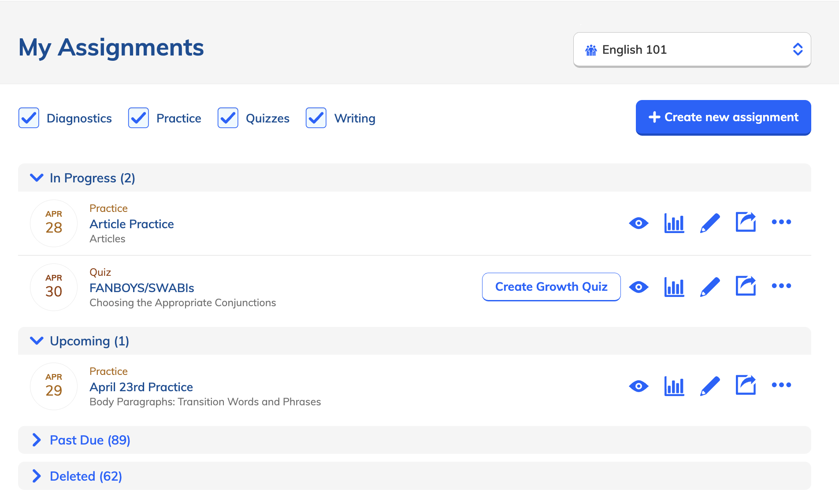Image resolution: width=839 pixels, height=504 pixels.
Task: Preview the FANBOYS/SWABIs quiz via eye icon
Action: (639, 287)
